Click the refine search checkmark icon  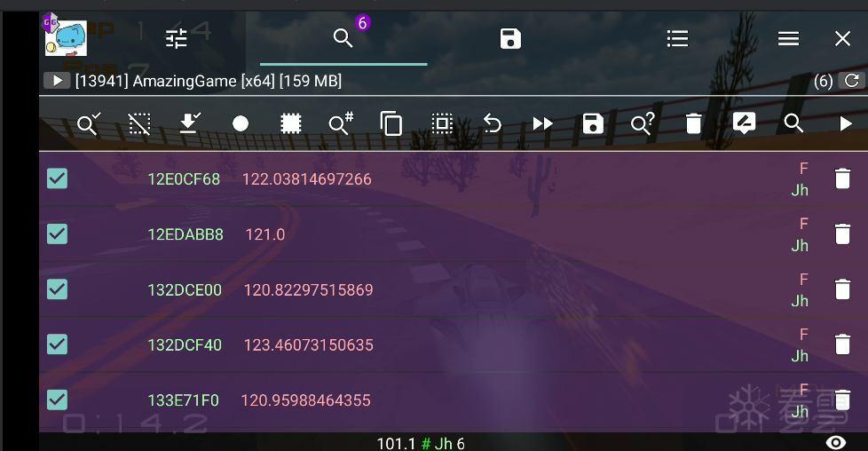point(89,123)
